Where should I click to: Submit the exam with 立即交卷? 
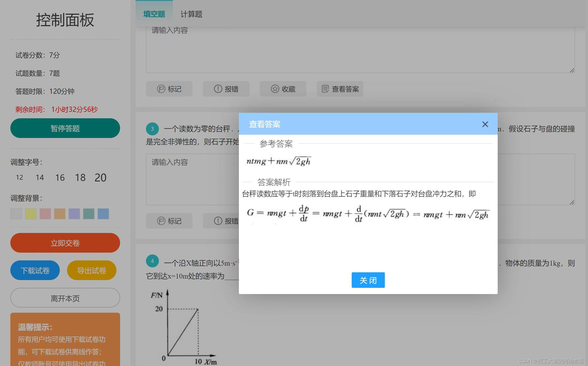[x=65, y=243]
